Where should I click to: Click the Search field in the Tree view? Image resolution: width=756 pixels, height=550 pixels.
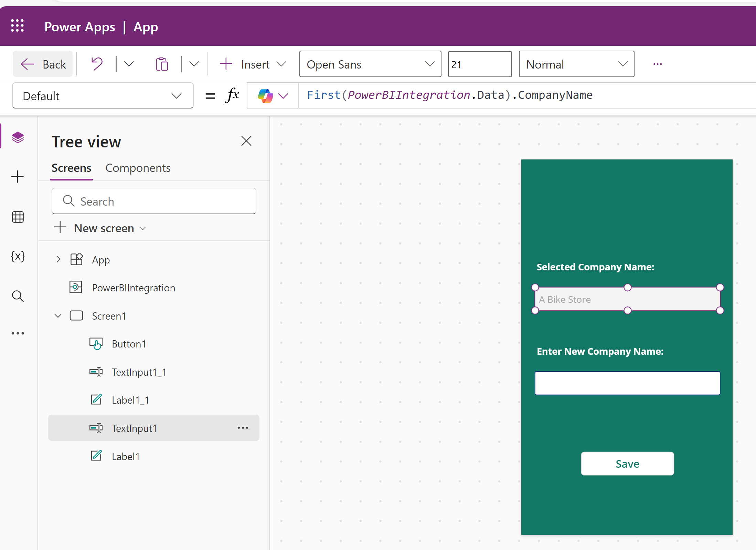coord(154,201)
